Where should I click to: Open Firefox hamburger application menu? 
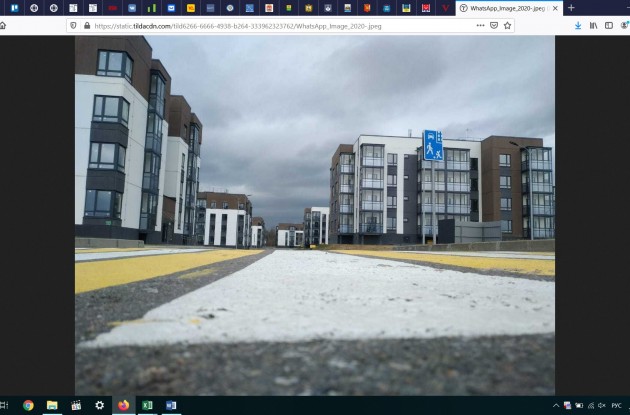(625, 25)
